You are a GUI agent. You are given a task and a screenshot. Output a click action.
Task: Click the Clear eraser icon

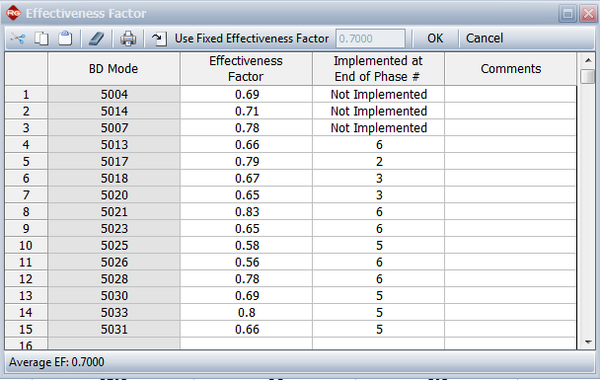coord(96,39)
